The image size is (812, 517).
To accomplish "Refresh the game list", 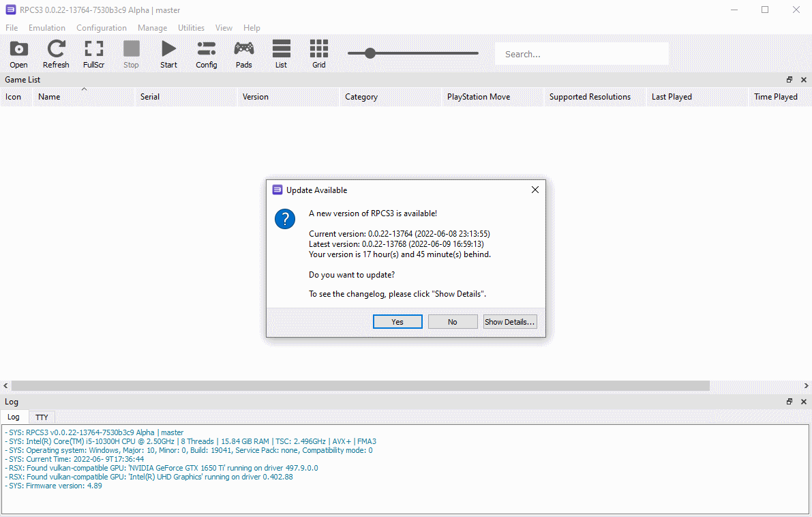I will click(x=56, y=54).
